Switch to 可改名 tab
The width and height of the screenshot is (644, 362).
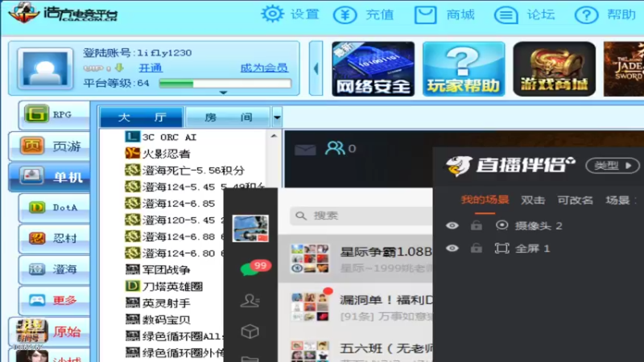click(x=575, y=200)
